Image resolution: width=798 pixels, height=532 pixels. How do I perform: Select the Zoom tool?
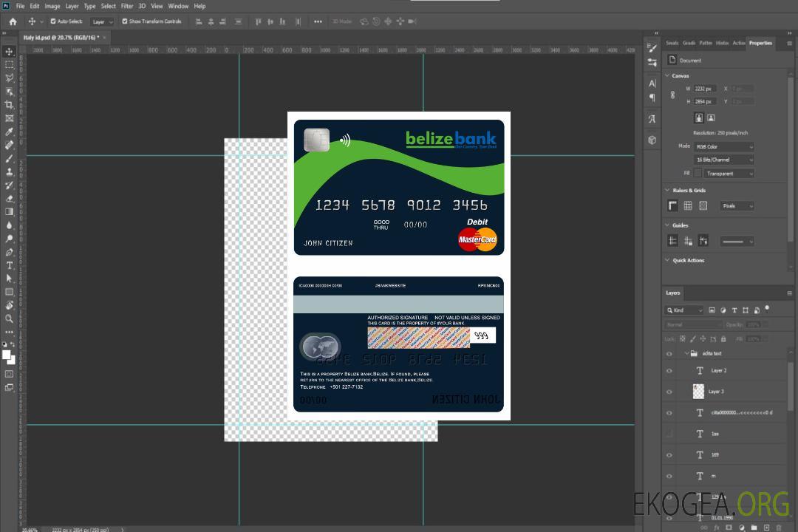(x=9, y=318)
